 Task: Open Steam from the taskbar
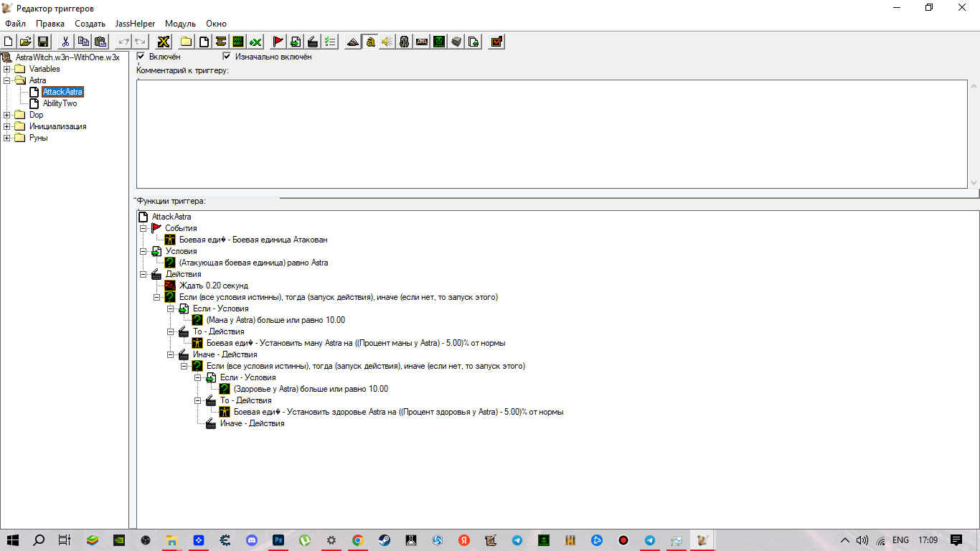tap(385, 540)
